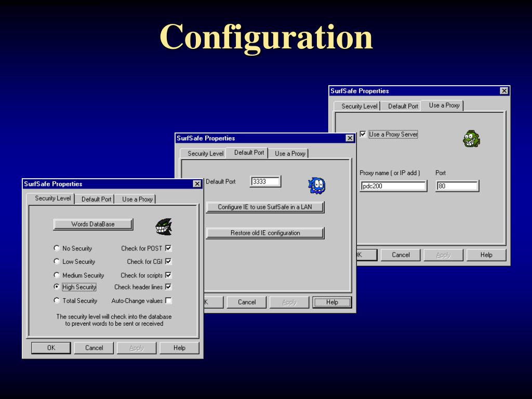Click Cancel in the proxy window
Screen dimensions: 532x399
(x=401, y=255)
